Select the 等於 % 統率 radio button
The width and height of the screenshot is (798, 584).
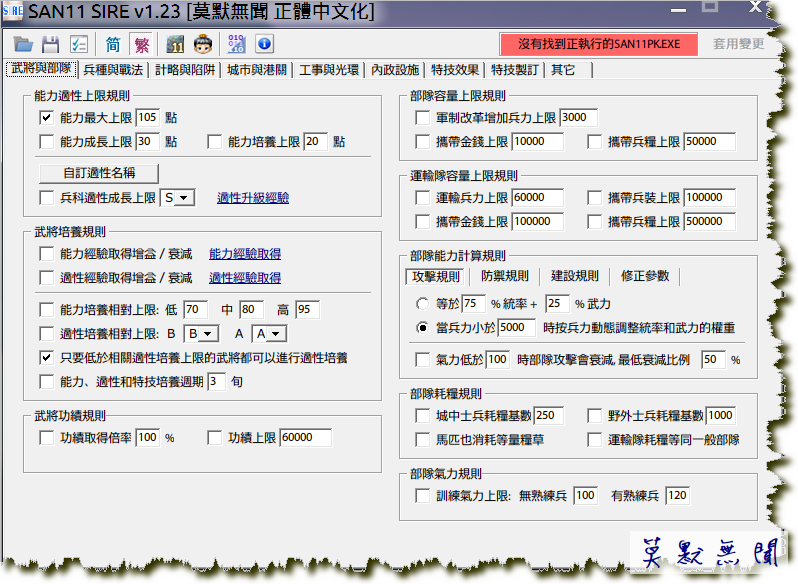(422, 303)
